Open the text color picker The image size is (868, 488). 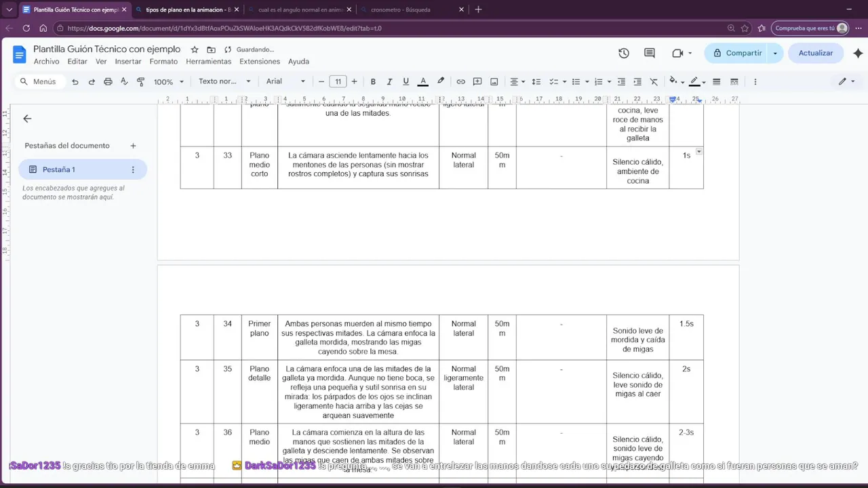pos(423,81)
